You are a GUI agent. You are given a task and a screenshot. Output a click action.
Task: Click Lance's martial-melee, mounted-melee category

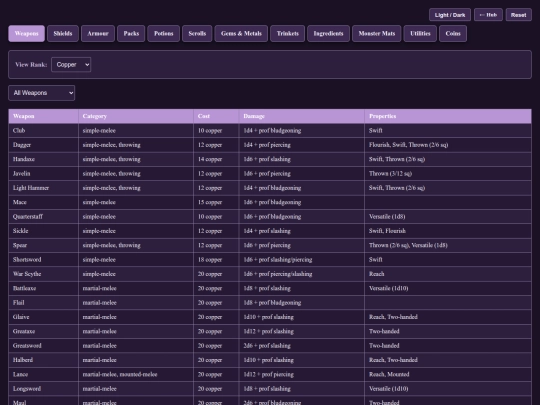[x=120, y=374]
